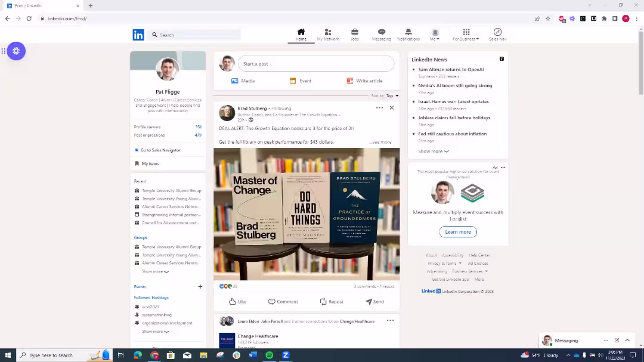Image resolution: width=644 pixels, height=362 pixels.
Task: Open Events section link
Action: (140, 287)
